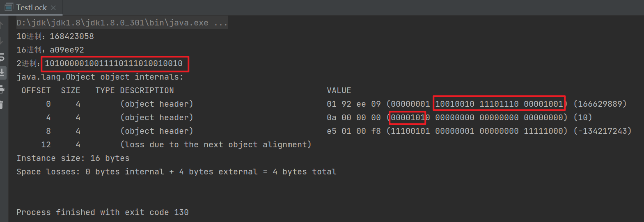This screenshot has height=222, width=644.
Task: Click the 'Instance size: 16 bytes' line
Action: [73, 158]
